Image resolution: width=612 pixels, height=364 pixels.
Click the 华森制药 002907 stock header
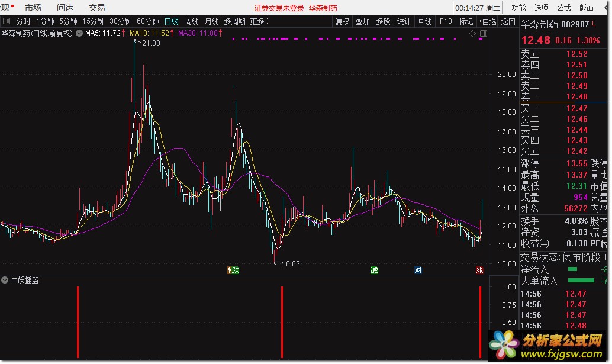[x=555, y=24]
